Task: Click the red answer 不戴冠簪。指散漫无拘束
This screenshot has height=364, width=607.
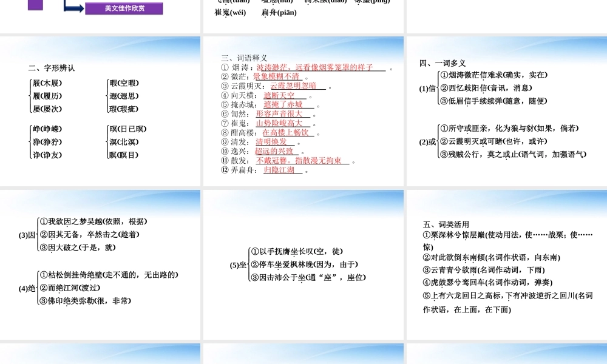Action: (299, 161)
